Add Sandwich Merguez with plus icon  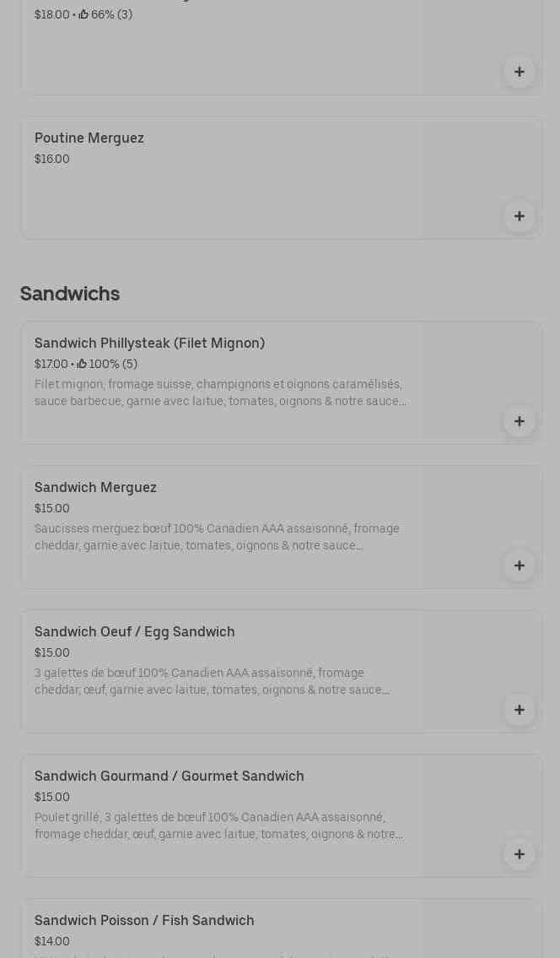click(519, 566)
